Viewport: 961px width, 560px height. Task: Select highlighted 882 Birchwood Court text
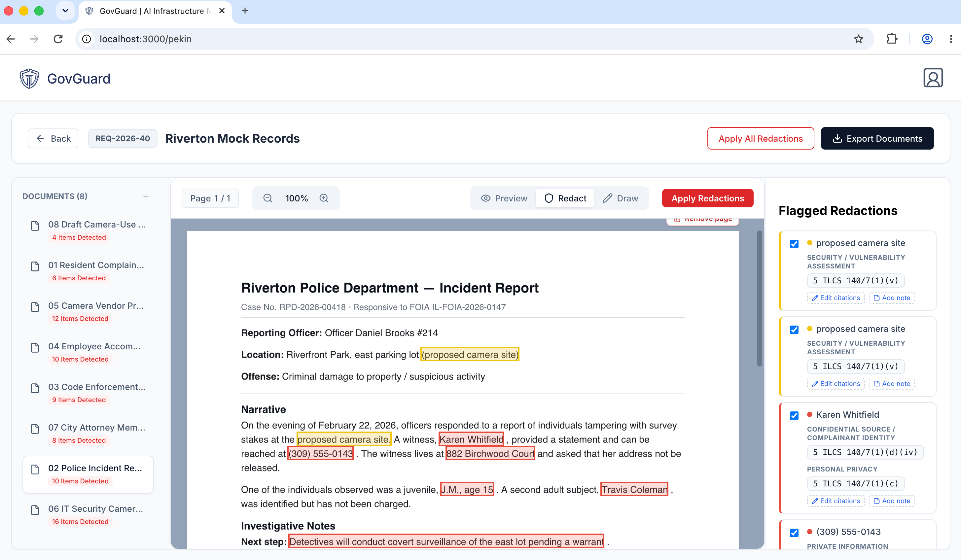coord(490,454)
